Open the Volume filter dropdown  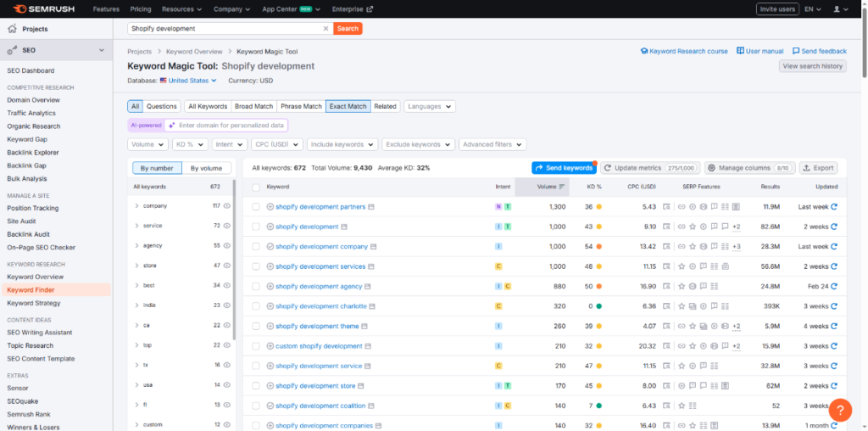tap(148, 144)
